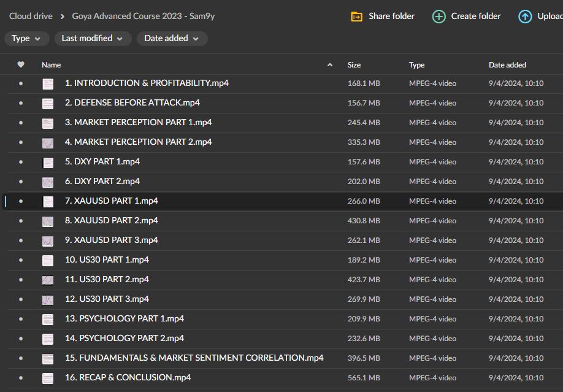Expand the Last modified filter dropdown
This screenshot has width=563, height=392.
[92, 39]
